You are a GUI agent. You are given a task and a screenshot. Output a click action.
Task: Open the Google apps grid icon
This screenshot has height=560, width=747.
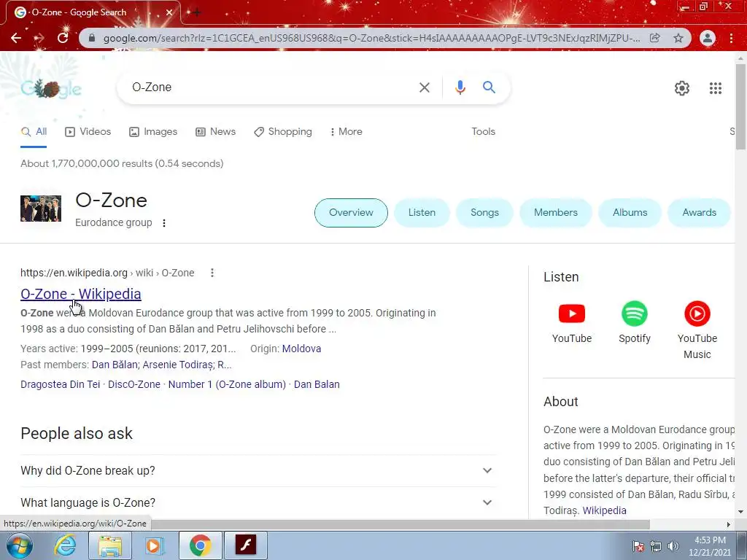[715, 88]
